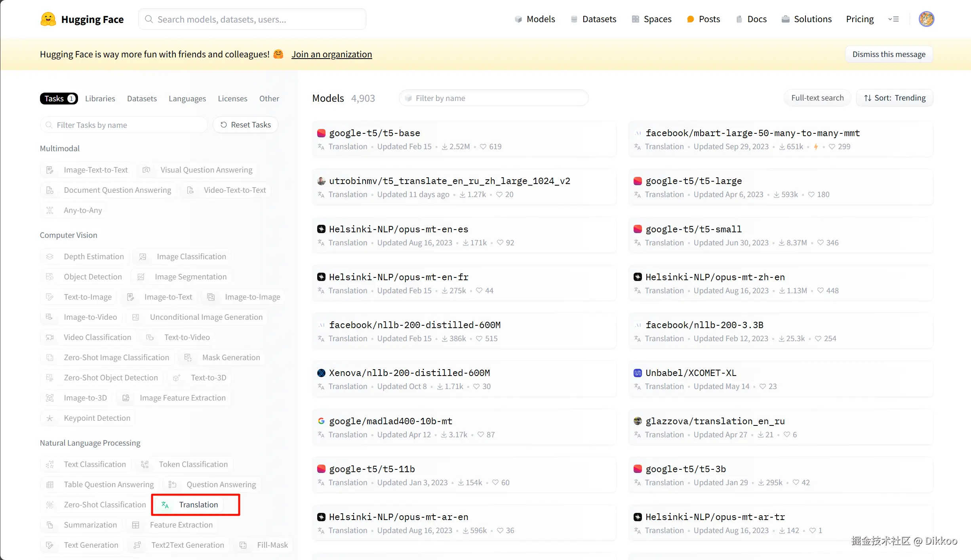Click the Solutions icon in navbar

(x=785, y=19)
